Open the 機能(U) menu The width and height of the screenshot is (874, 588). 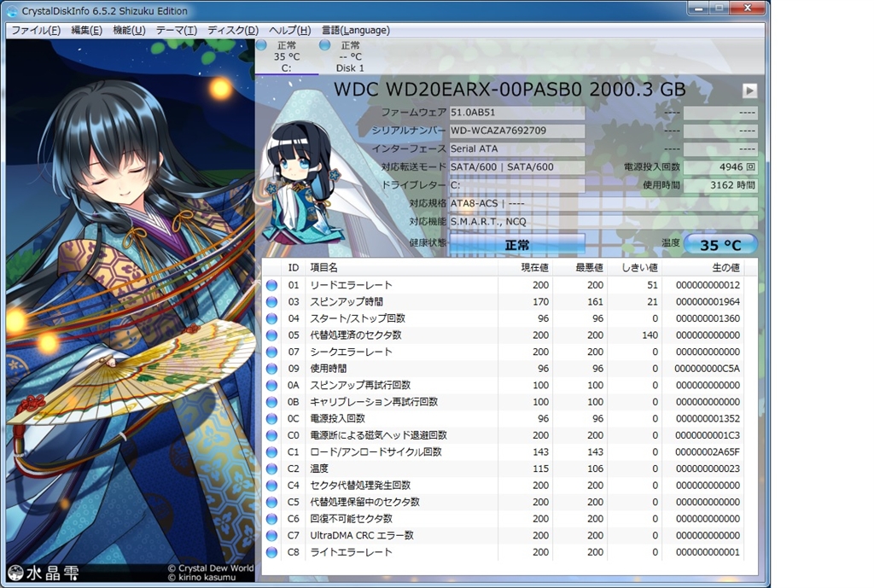tap(129, 30)
